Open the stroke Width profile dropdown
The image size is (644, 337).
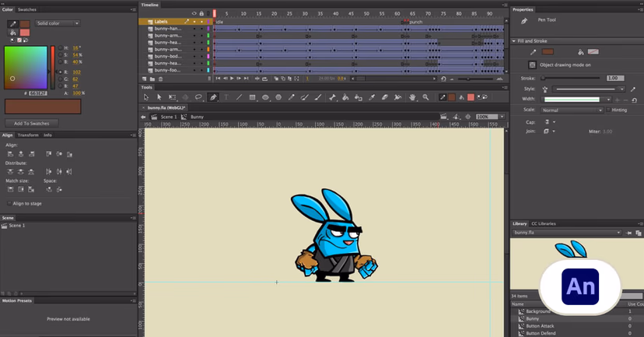coord(576,100)
